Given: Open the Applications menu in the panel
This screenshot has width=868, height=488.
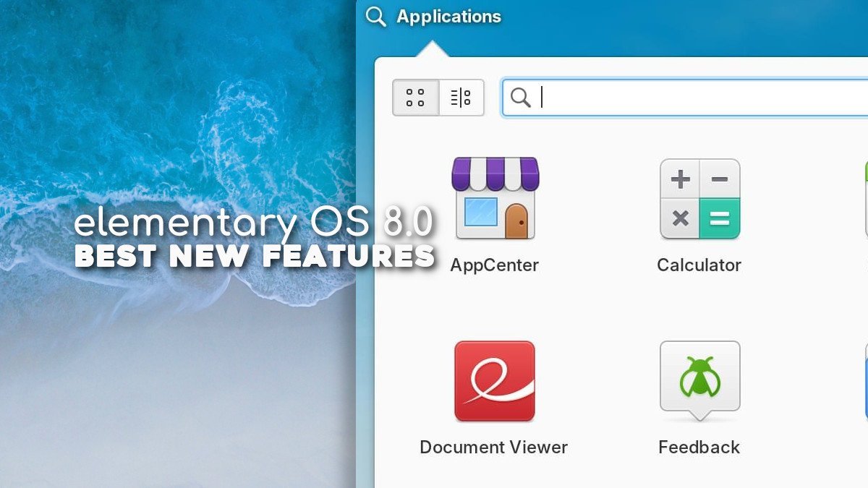Looking at the screenshot, I should point(448,17).
